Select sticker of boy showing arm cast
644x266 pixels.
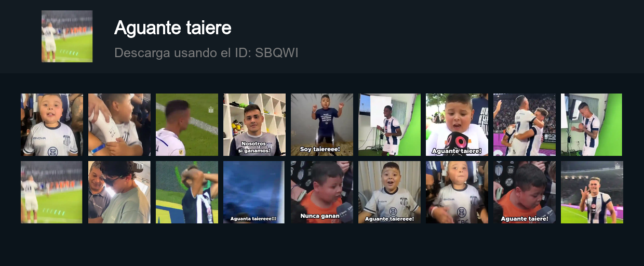coord(119,125)
